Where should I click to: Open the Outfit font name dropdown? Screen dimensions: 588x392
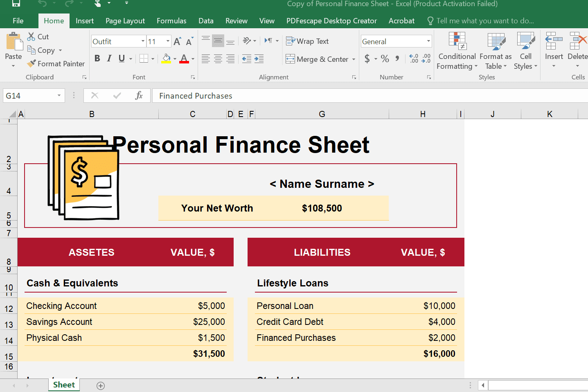pyautogui.click(x=143, y=41)
